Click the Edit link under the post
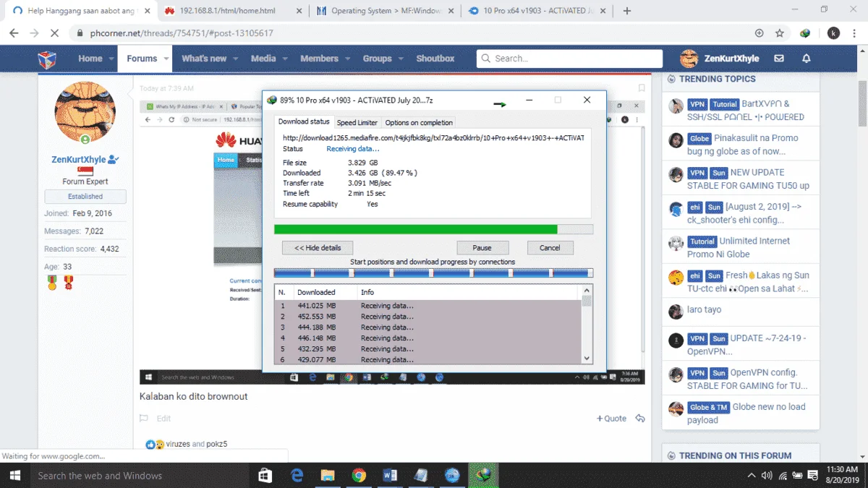868x488 pixels. pos(163,418)
